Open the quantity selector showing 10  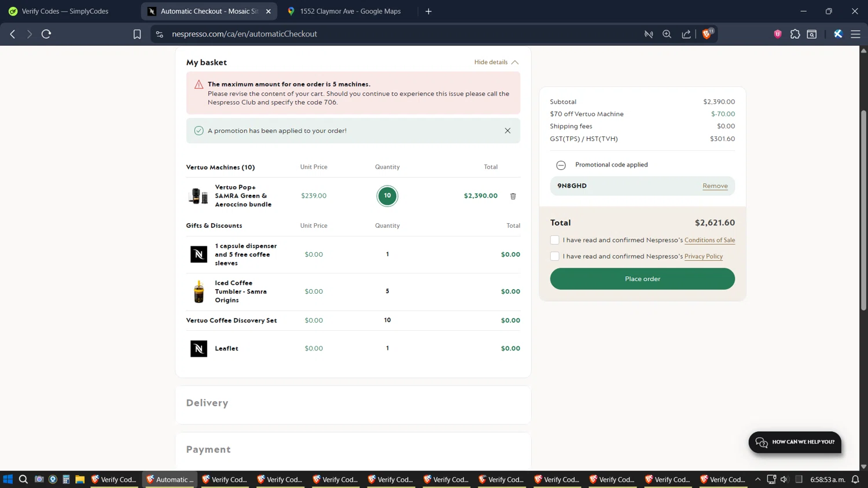387,196
